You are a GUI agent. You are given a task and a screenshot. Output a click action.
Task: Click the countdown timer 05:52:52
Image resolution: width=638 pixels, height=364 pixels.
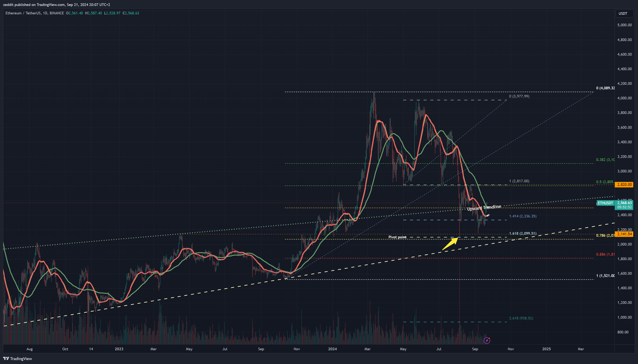click(624, 207)
